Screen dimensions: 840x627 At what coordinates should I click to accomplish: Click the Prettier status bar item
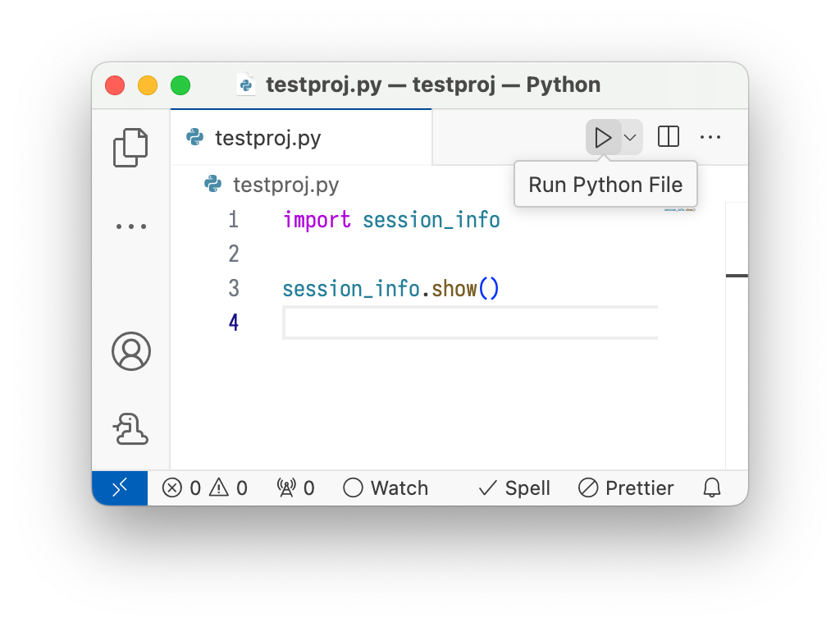[626, 488]
